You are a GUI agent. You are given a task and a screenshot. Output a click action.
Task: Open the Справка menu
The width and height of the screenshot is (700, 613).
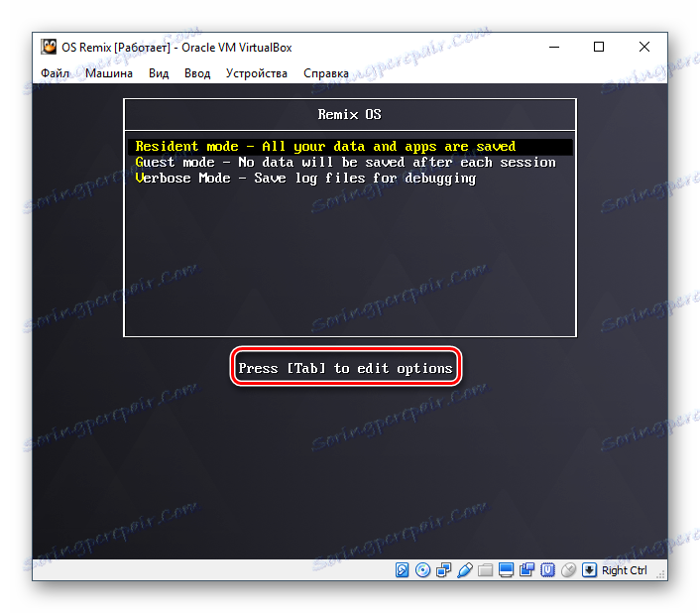pos(326,73)
